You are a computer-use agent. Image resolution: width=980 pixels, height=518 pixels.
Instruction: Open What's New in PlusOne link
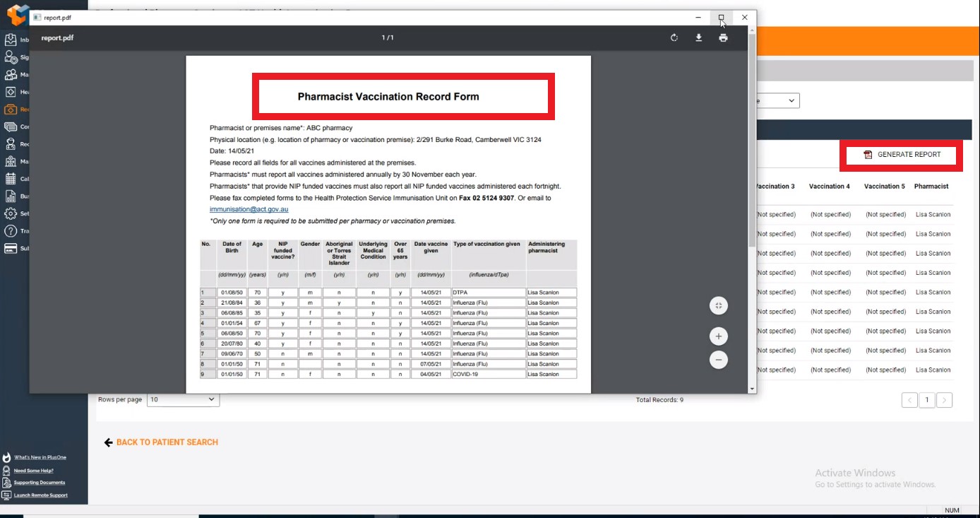[40, 457]
